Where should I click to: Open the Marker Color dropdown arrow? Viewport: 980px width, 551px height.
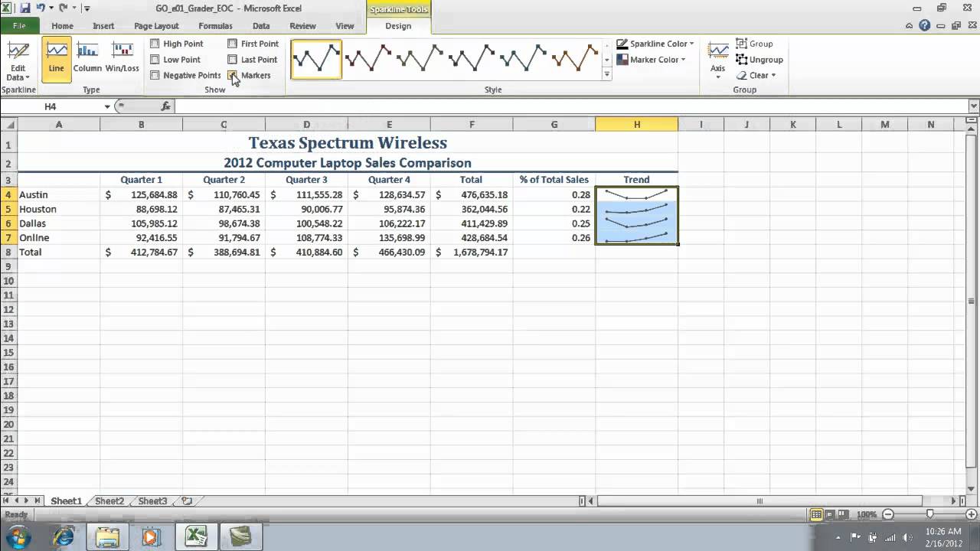pyautogui.click(x=683, y=60)
